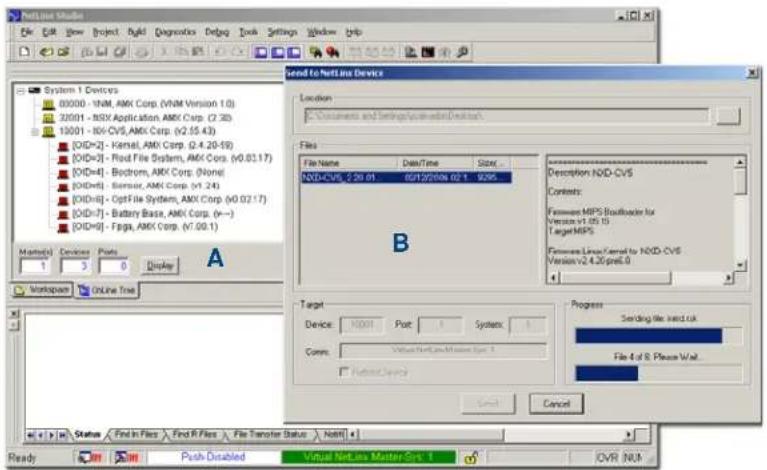Click the New file toolbar icon
The image size is (767, 470).
click(x=24, y=52)
